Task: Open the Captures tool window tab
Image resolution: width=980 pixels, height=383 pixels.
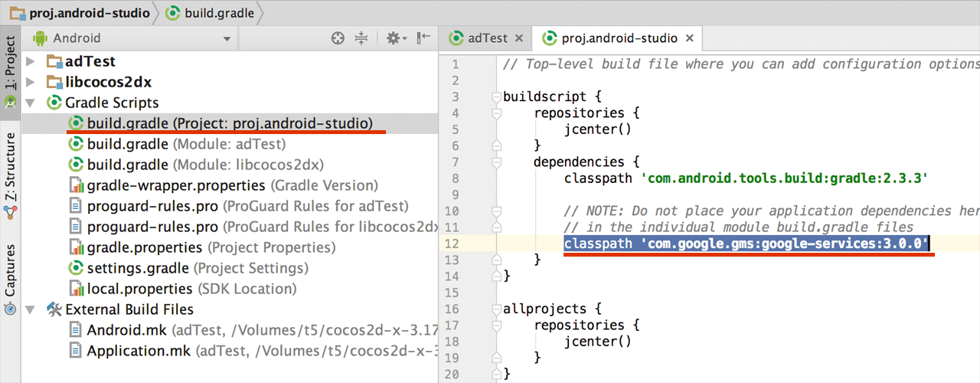Action: pyautogui.click(x=10, y=272)
